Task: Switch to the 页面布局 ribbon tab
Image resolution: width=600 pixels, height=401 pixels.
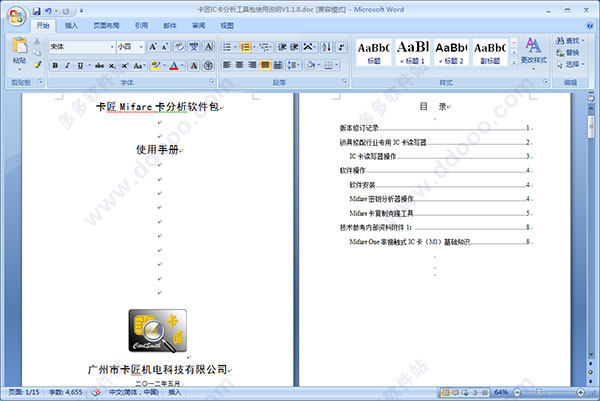Action: [x=106, y=26]
